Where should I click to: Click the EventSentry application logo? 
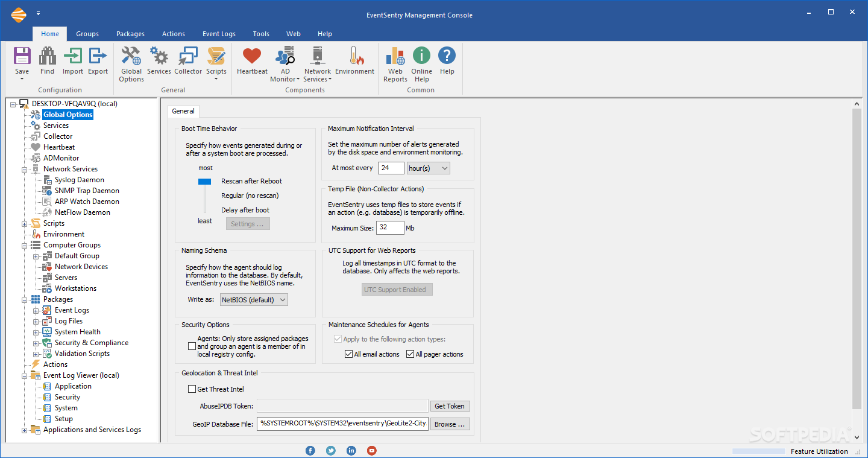point(19,14)
